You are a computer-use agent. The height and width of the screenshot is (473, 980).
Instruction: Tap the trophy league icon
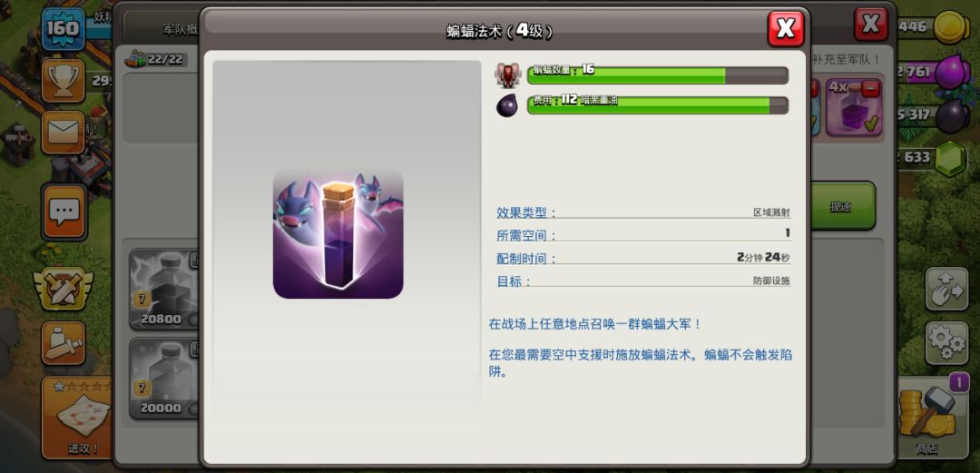(64, 81)
